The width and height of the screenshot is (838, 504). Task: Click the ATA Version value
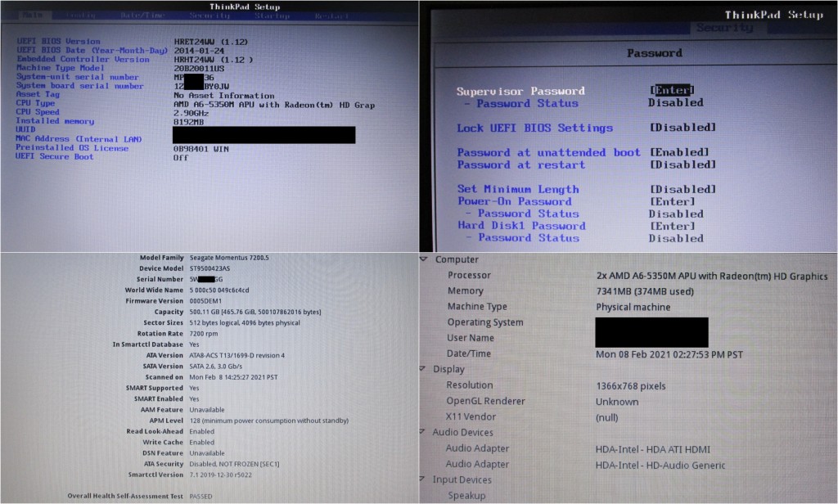point(237,355)
